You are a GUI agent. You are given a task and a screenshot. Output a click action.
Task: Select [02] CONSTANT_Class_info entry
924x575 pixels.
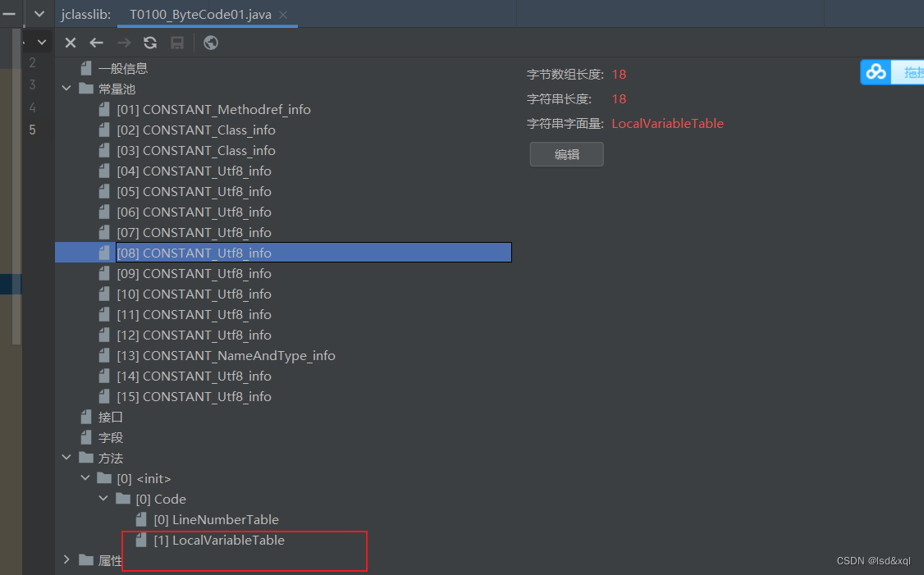(195, 130)
